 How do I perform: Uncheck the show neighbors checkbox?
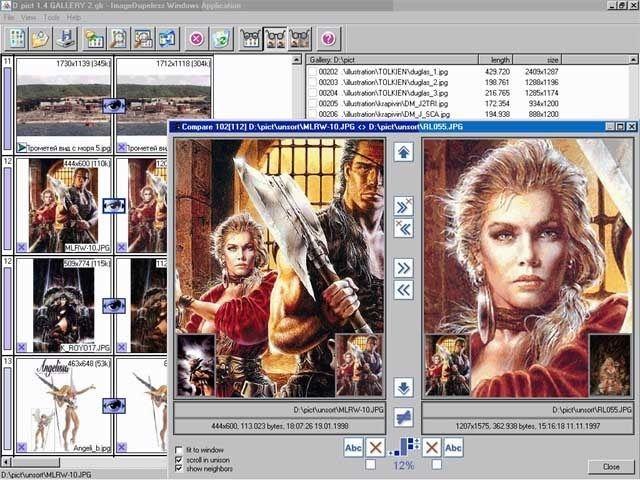179,469
